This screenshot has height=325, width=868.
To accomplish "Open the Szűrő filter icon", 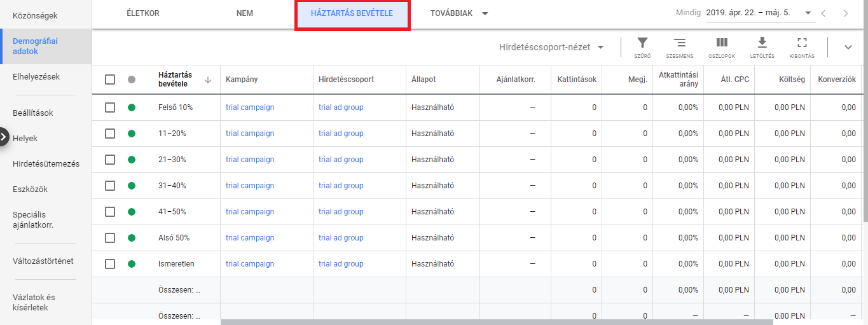I will click(642, 47).
